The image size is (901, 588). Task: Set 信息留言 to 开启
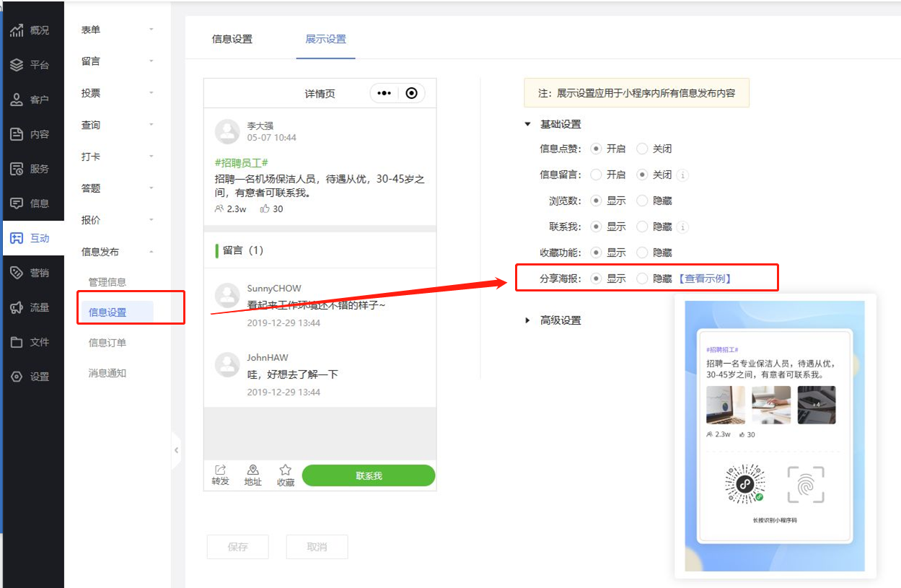(x=596, y=175)
